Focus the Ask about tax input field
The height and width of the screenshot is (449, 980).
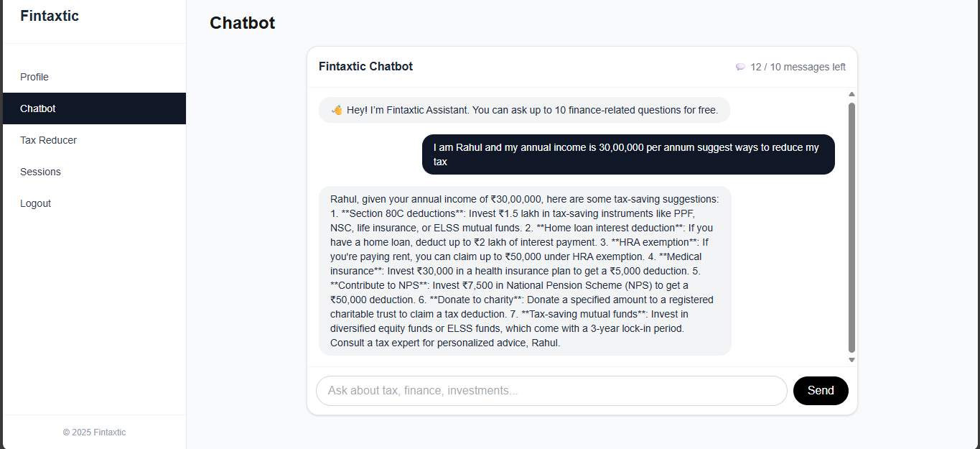click(551, 391)
